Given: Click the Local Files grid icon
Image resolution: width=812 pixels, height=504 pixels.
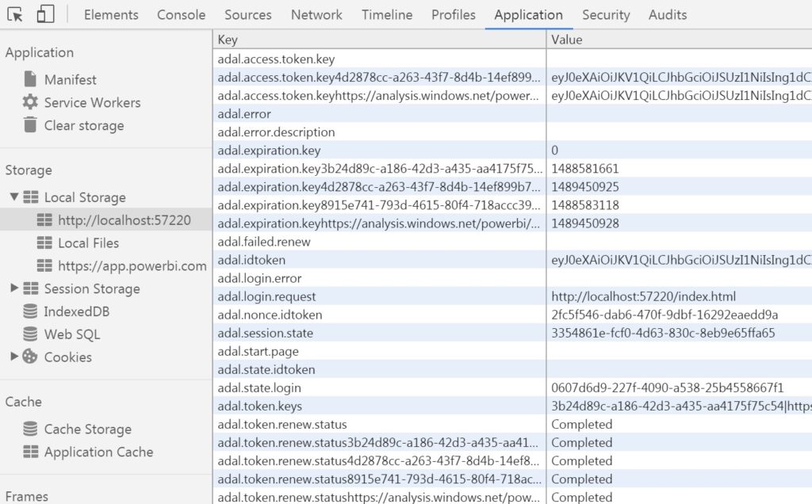Looking at the screenshot, I should click(x=44, y=242).
